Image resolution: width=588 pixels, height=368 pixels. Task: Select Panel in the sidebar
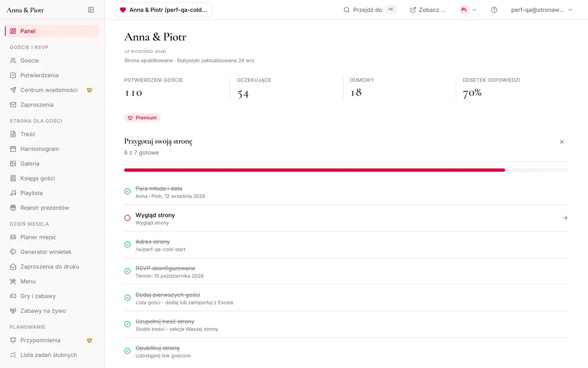[x=52, y=31]
